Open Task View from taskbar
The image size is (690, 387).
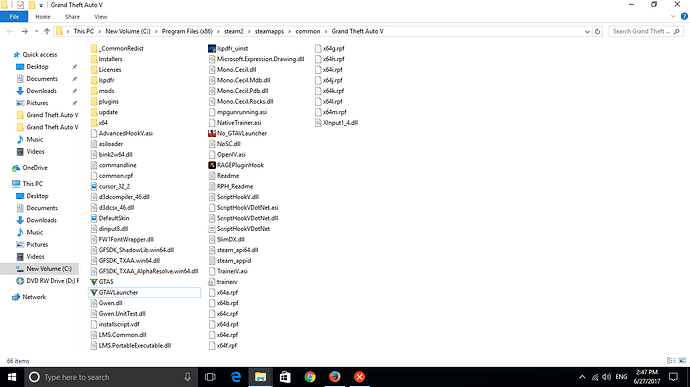(x=210, y=377)
